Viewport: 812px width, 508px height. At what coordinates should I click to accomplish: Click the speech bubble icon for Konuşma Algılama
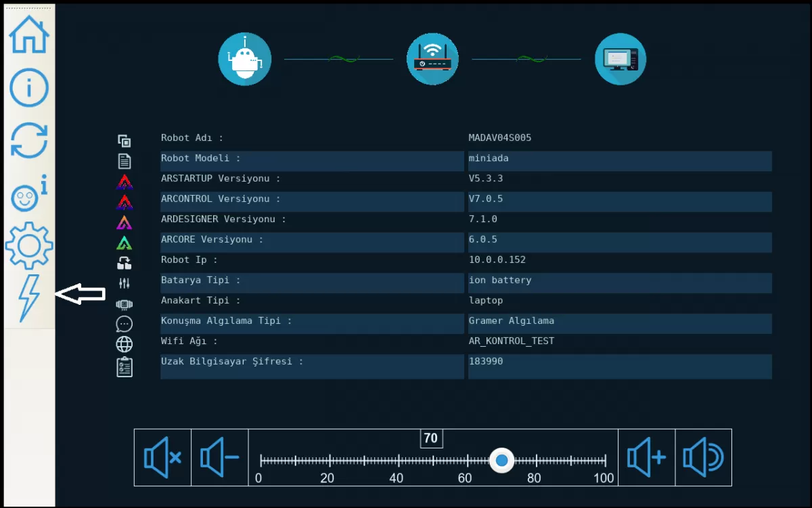point(125,324)
